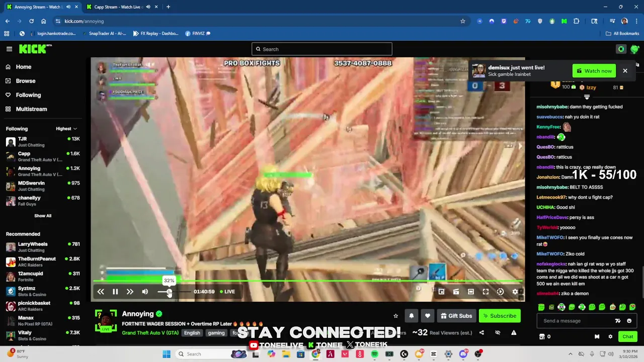Favorite the Annoying channel with star

click(395, 316)
